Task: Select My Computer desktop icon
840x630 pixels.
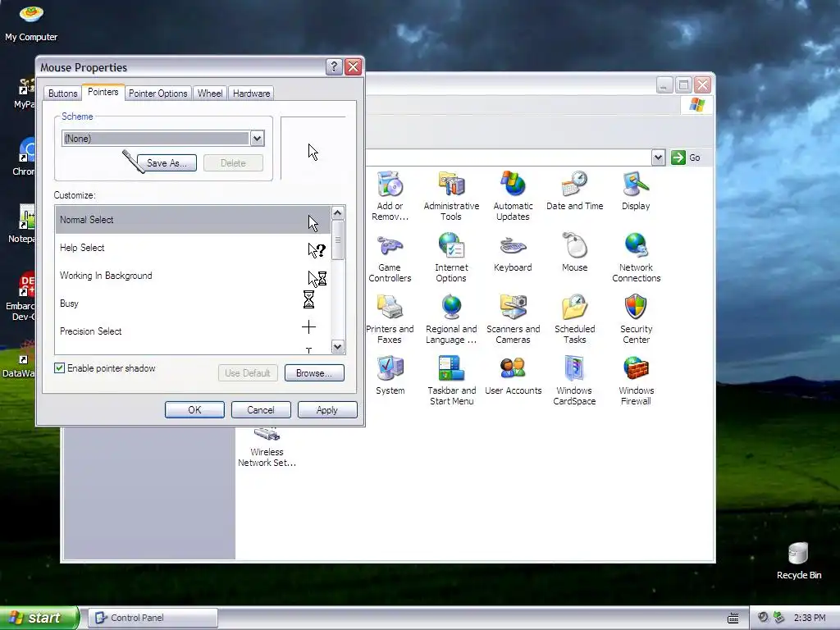Action: point(31,22)
